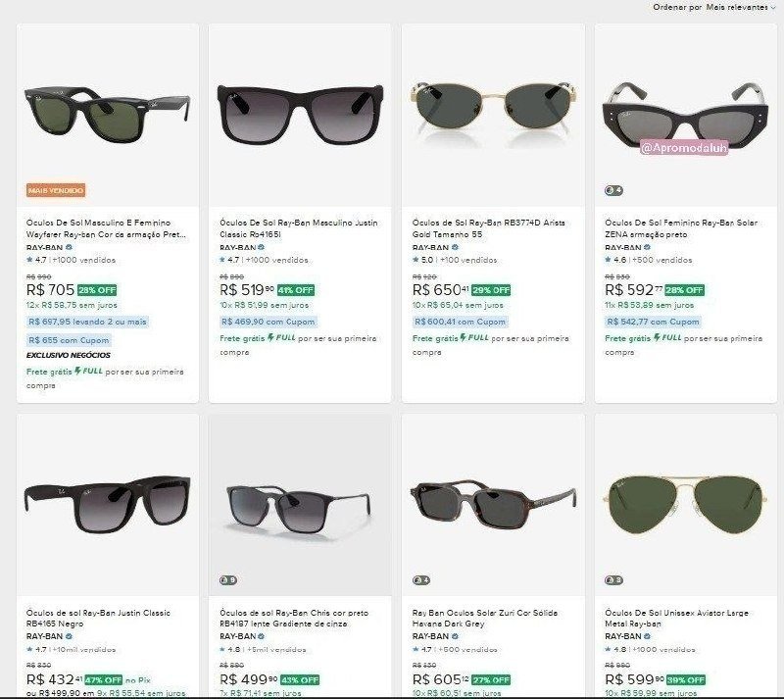Click the color variants badge '4' on ZENA
The height and width of the screenshot is (699, 784).
point(613,190)
